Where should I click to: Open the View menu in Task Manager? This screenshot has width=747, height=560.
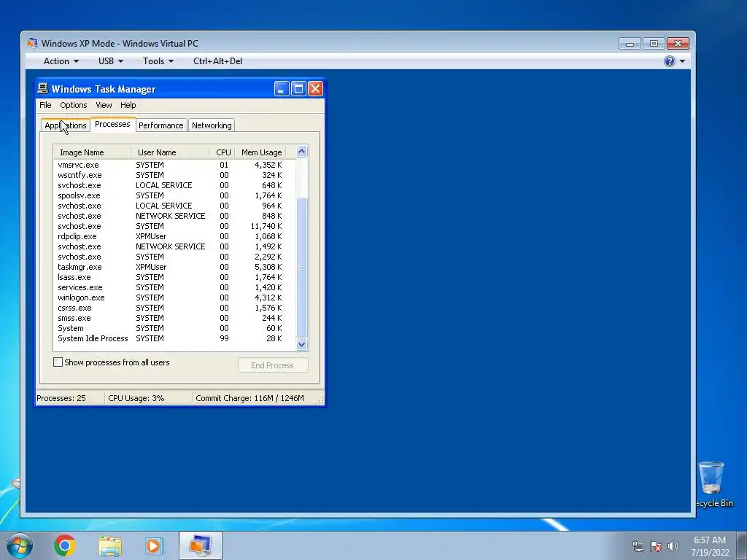click(x=104, y=105)
